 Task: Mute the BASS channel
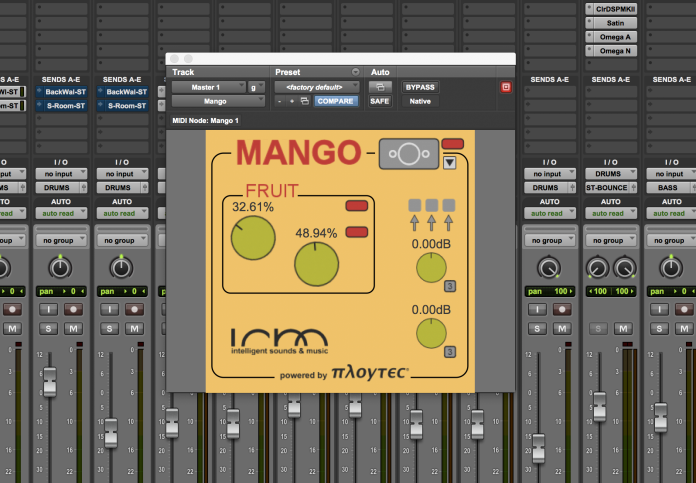pyautogui.click(x=684, y=329)
